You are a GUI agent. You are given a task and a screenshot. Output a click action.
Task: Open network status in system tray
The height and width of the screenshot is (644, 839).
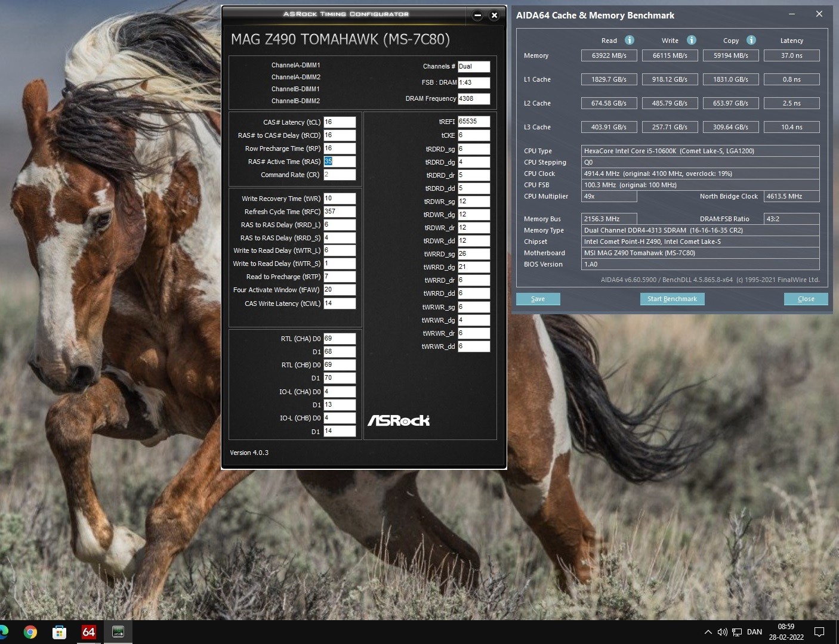[737, 632]
